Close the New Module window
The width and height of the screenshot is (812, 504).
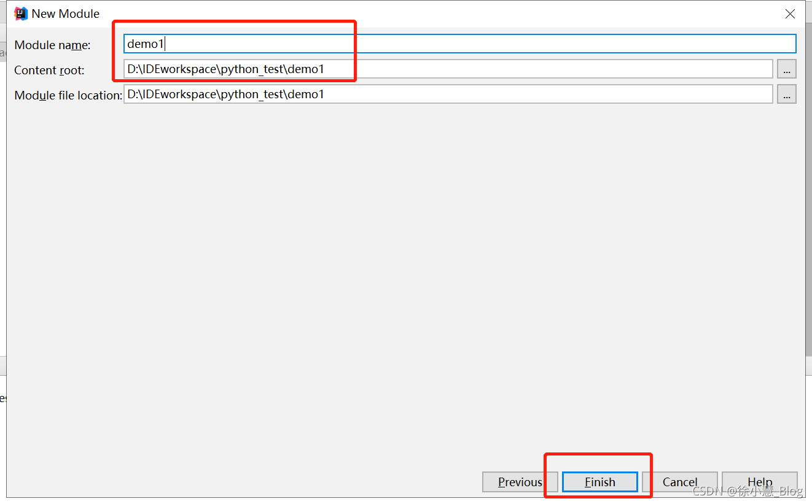(x=791, y=14)
